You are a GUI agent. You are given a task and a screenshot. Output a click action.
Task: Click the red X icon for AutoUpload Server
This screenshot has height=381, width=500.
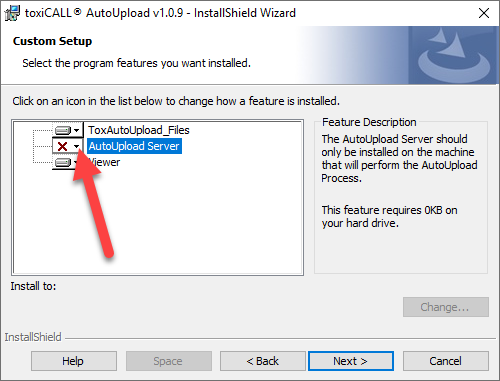[62, 146]
